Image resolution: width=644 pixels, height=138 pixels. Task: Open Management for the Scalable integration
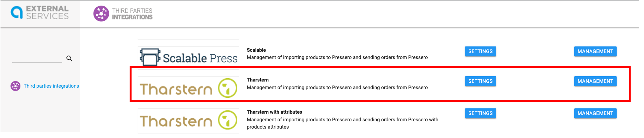[x=595, y=52]
